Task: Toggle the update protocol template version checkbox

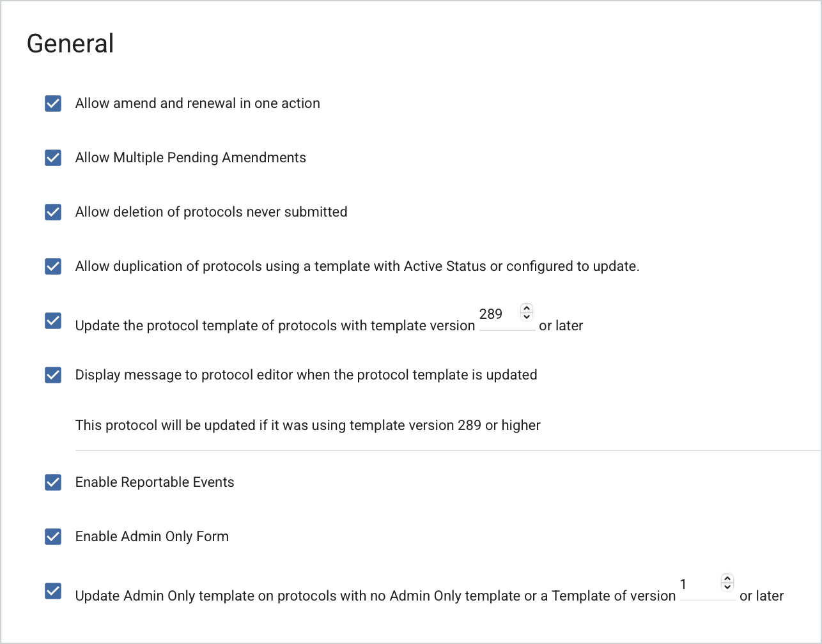Action: click(x=53, y=321)
